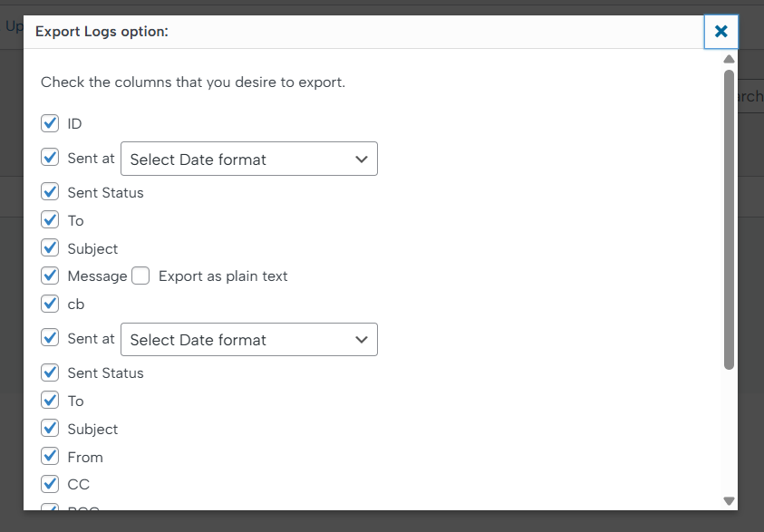Toggle the Sent Status checkbox above From

(50, 372)
